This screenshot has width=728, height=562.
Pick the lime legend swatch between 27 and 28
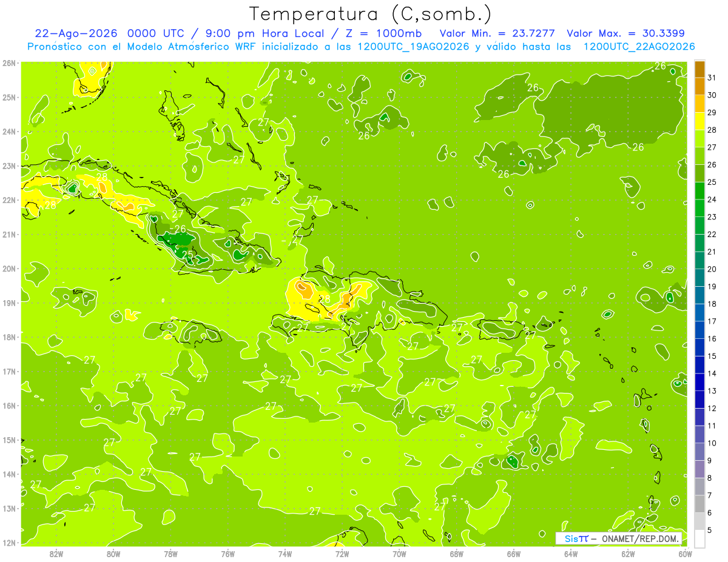699,138
